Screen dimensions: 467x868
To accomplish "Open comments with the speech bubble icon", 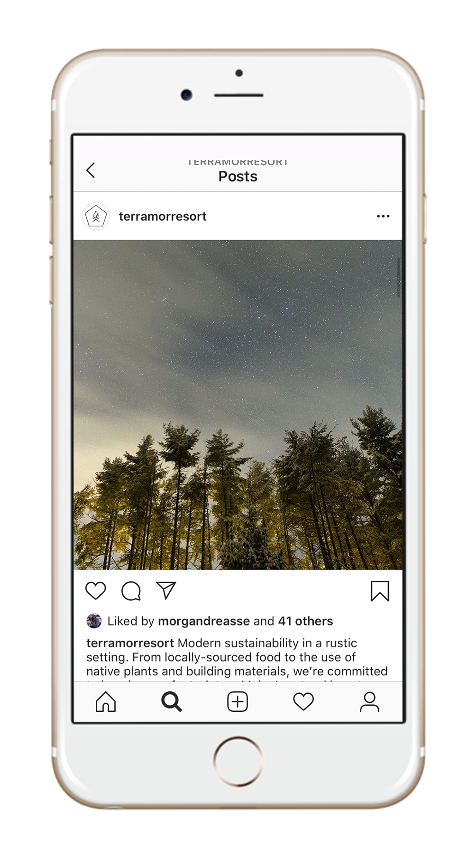I will pos(131,591).
